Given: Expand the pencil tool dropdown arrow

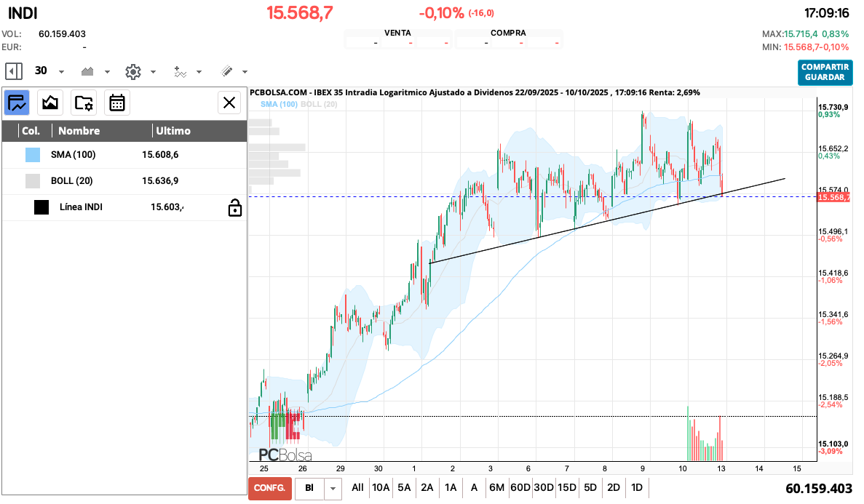Looking at the screenshot, I should (245, 72).
